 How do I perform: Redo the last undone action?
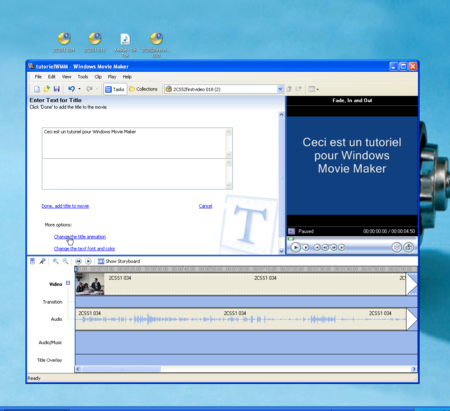[x=89, y=89]
